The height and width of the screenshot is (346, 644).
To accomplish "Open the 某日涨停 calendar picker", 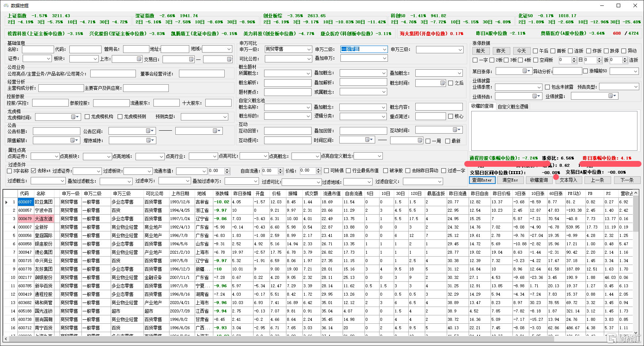I will [x=526, y=71].
